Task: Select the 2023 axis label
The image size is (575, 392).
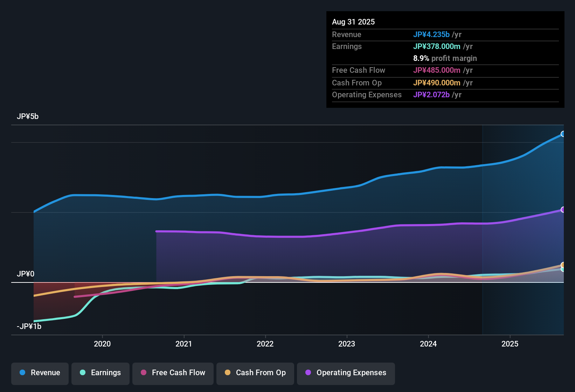Action: tap(346, 344)
